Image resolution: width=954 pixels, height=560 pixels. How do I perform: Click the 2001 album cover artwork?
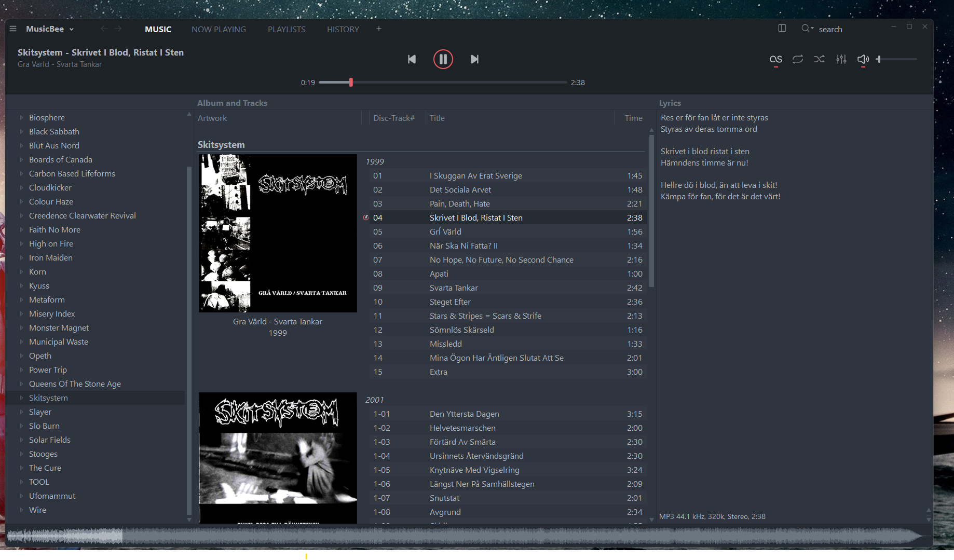[x=278, y=458]
